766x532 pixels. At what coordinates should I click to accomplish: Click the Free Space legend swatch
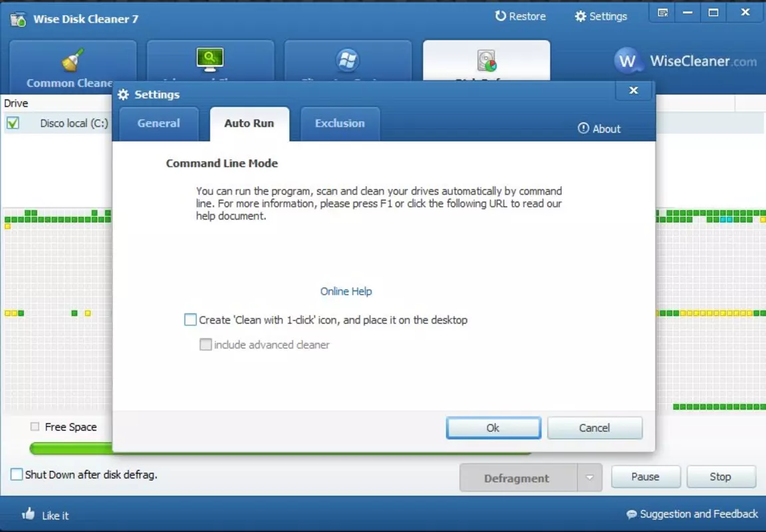35,426
